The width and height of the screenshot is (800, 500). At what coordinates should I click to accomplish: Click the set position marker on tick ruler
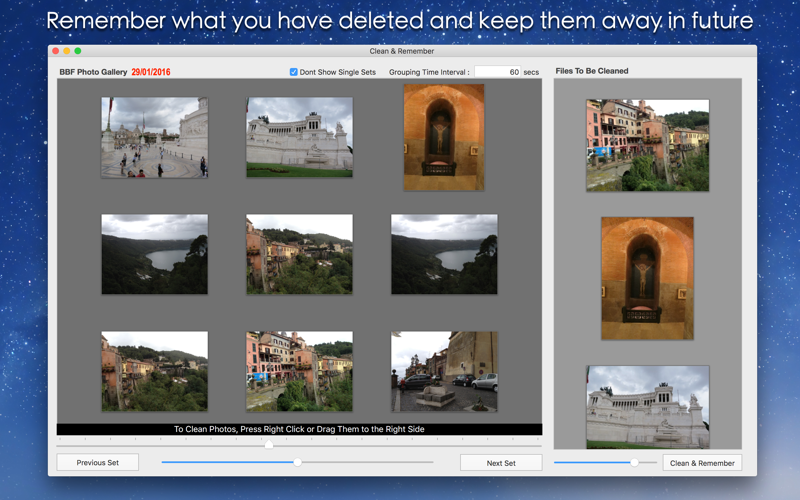(x=269, y=444)
